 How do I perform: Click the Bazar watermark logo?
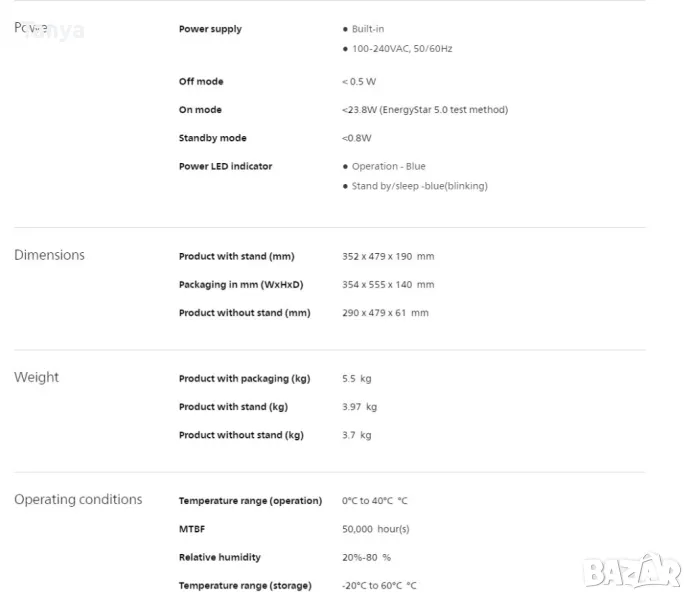[x=633, y=570]
